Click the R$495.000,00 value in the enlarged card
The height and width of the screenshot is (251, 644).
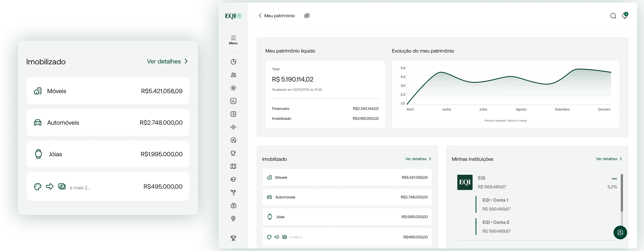click(x=163, y=187)
